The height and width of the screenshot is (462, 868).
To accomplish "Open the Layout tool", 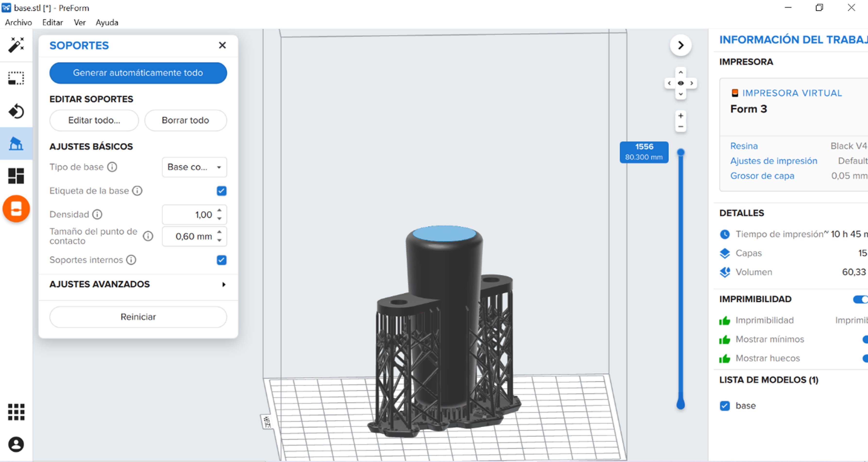I will pyautogui.click(x=16, y=176).
